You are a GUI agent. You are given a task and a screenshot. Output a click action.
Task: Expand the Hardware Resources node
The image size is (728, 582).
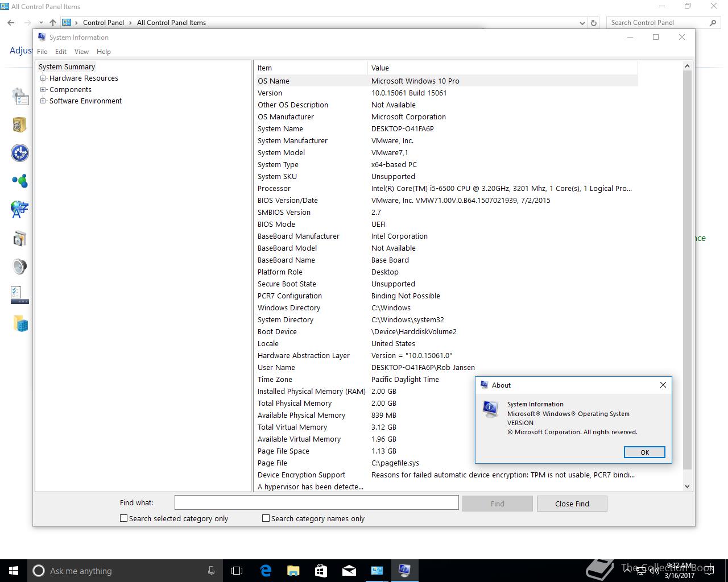pos(43,78)
